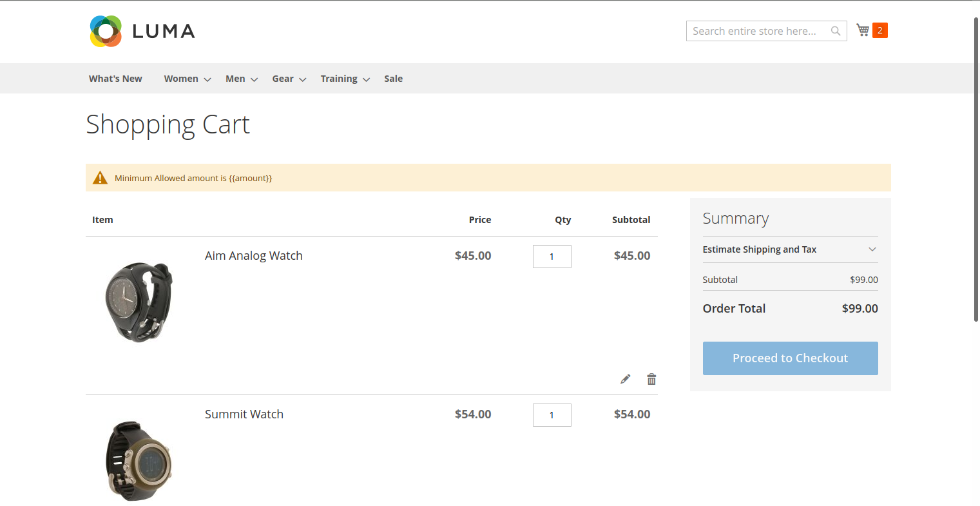Open the Aim Analog Watch product link
980x506 pixels.
(253, 256)
